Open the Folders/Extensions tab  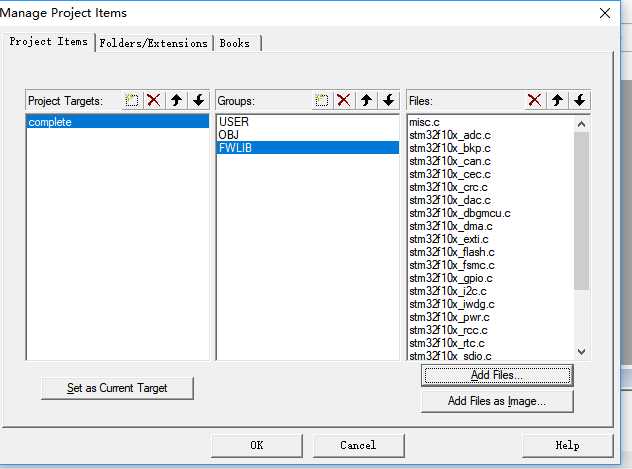(153, 43)
